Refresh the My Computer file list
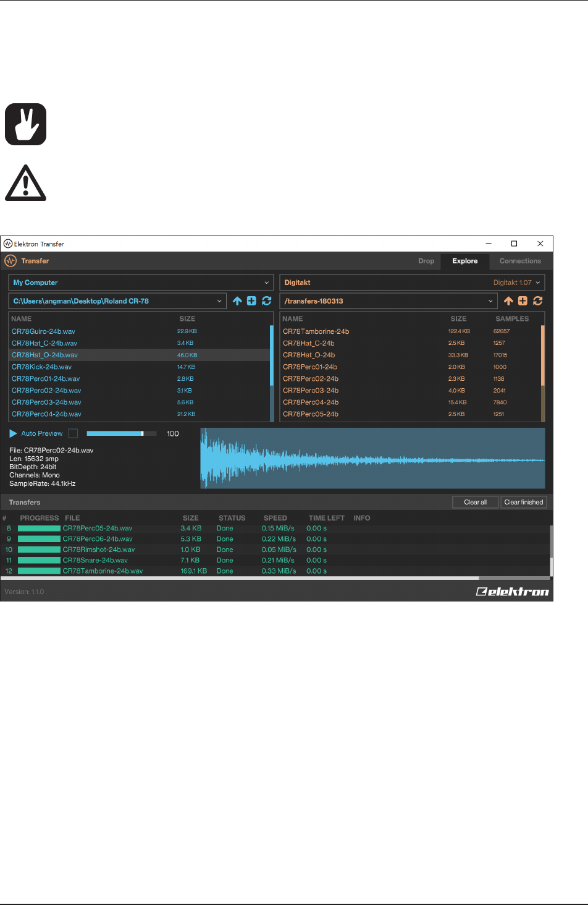The width and height of the screenshot is (588, 905). [x=266, y=301]
